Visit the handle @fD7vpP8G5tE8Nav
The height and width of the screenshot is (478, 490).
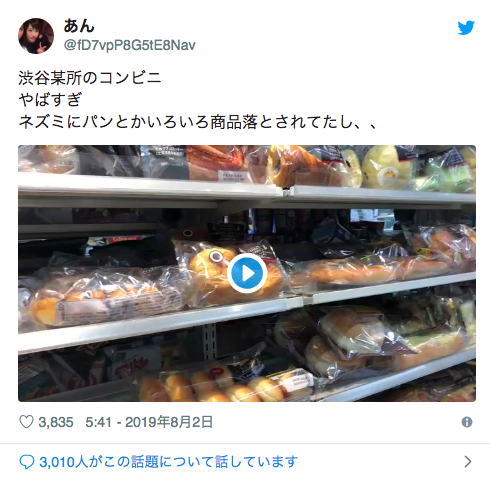point(130,45)
